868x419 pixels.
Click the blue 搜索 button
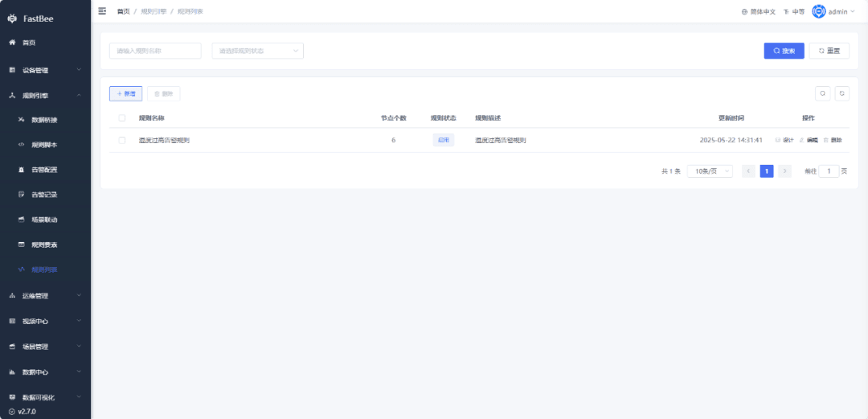[x=784, y=51]
